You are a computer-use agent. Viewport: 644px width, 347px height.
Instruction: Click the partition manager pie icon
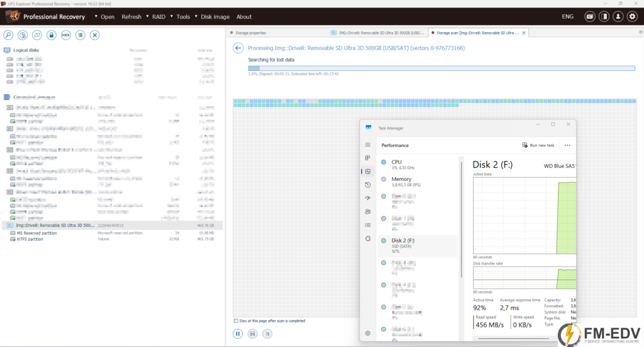pyautogui.click(x=23, y=35)
